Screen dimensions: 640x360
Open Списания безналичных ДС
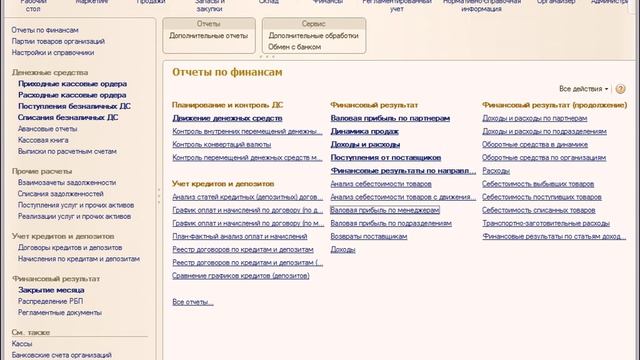point(68,117)
